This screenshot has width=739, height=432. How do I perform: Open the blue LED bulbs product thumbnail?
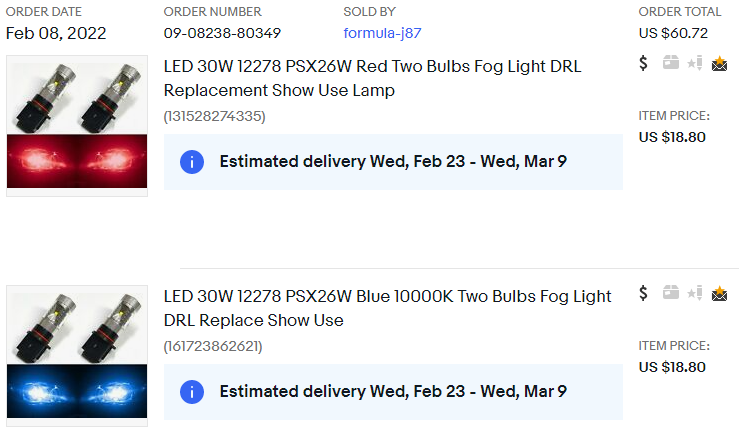click(x=77, y=356)
